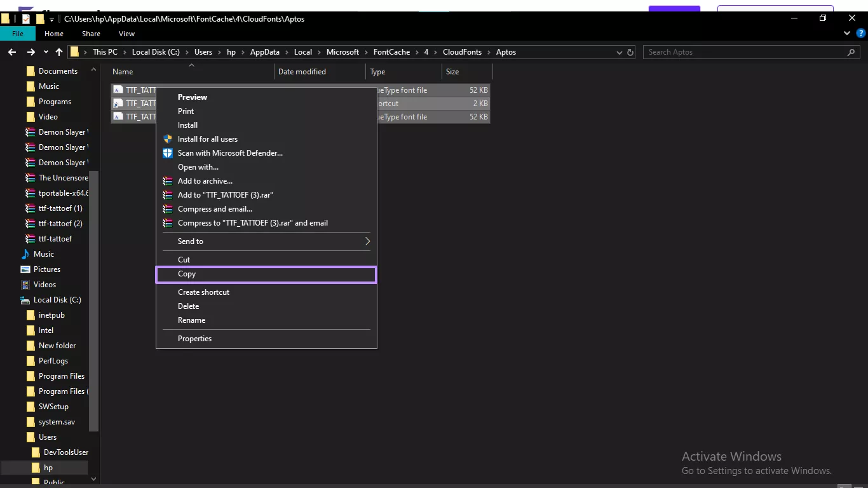Click the magnifier in the Search Aptos box
Image resolution: width=868 pixels, height=488 pixels.
(851, 52)
